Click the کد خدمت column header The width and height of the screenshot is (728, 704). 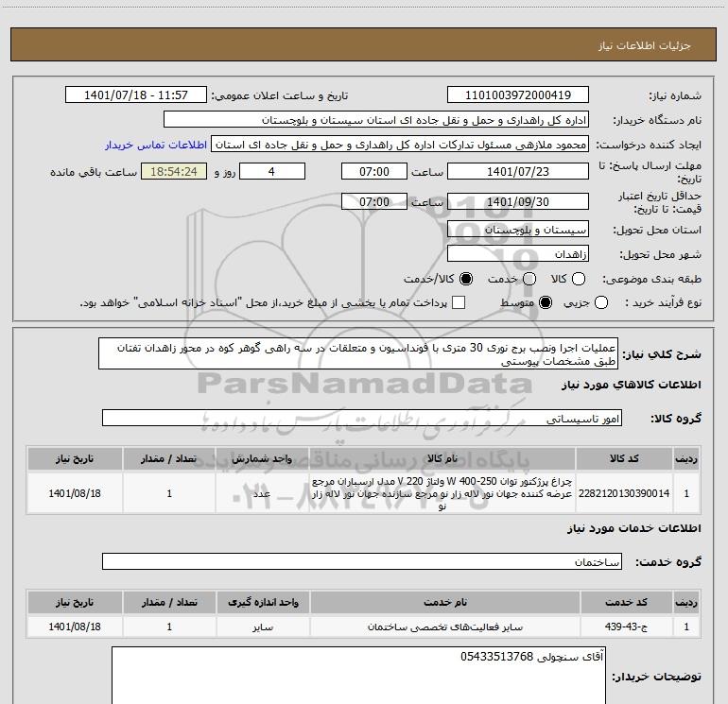pyautogui.click(x=626, y=602)
